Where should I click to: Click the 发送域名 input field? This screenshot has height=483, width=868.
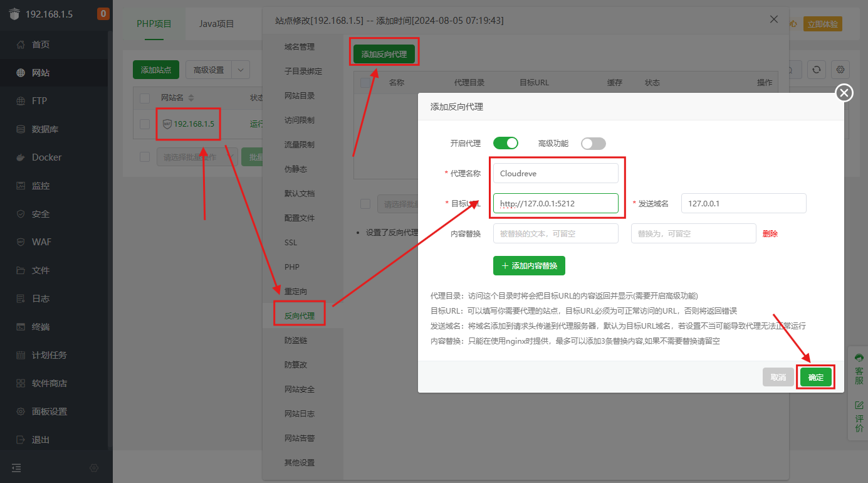pos(743,203)
